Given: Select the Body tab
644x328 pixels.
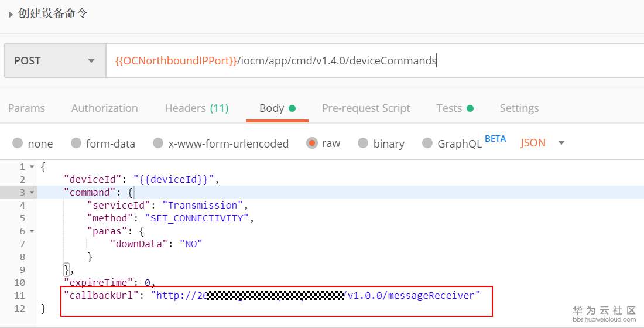Looking at the screenshot, I should (278, 108).
